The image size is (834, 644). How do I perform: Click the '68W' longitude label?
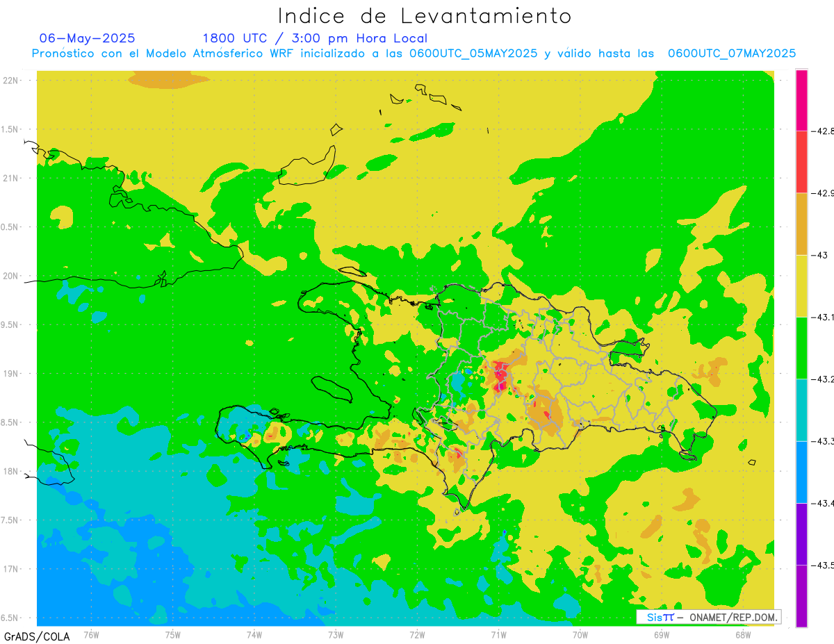743,634
